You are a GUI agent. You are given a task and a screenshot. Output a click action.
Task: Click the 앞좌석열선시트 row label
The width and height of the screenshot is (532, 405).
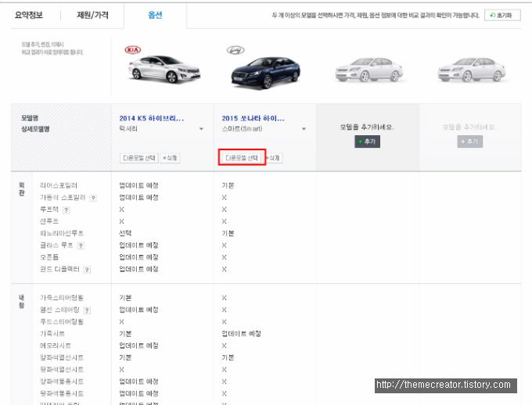point(61,357)
